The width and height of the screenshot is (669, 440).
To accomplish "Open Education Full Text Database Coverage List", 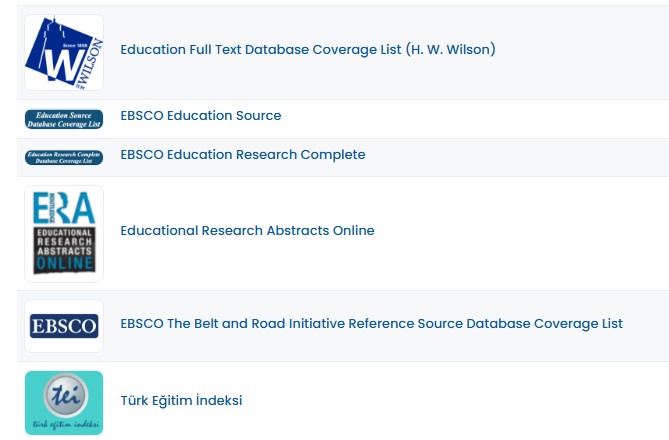I will pyautogui.click(x=307, y=49).
